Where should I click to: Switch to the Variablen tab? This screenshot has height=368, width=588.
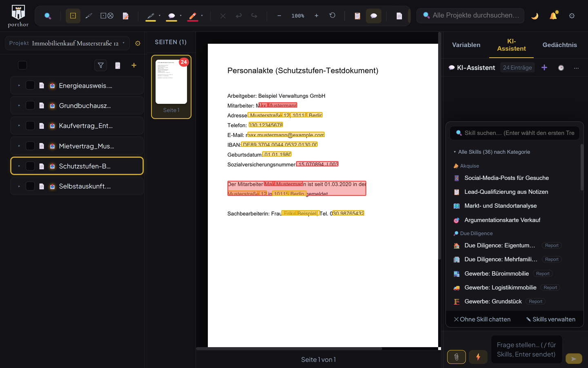(x=466, y=45)
